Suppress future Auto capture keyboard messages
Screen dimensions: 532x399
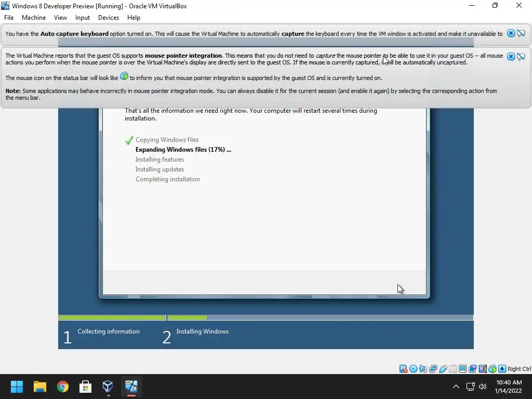[x=521, y=33]
